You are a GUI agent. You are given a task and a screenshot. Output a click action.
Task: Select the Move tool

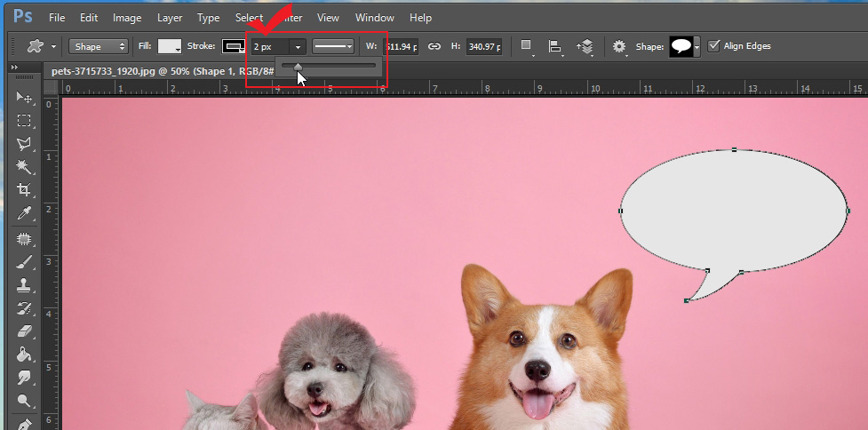tap(23, 98)
